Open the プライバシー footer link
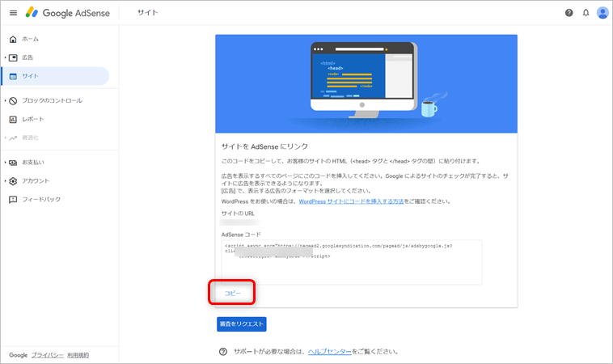Screen dimensions: 613x364 coord(47,355)
